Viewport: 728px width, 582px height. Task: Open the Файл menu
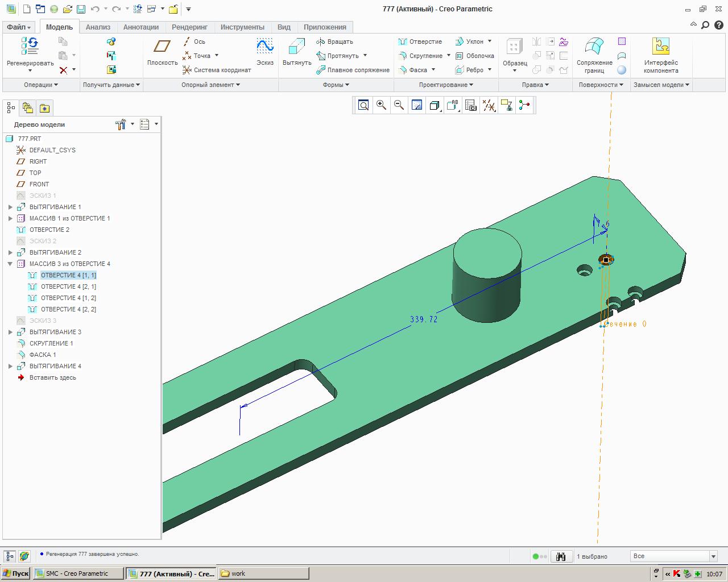click(x=19, y=27)
